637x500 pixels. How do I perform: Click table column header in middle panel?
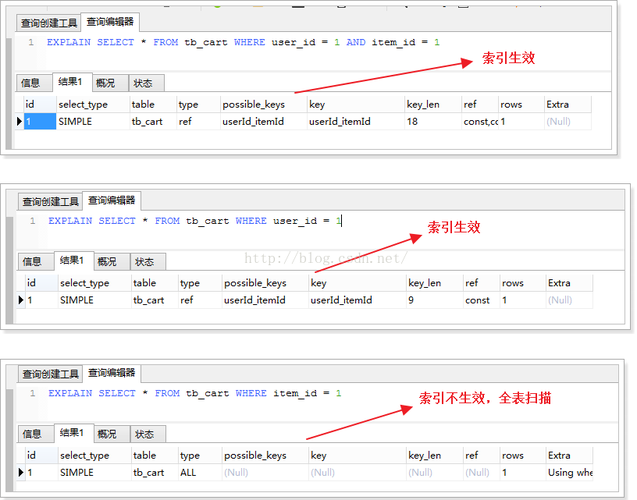tap(154, 283)
